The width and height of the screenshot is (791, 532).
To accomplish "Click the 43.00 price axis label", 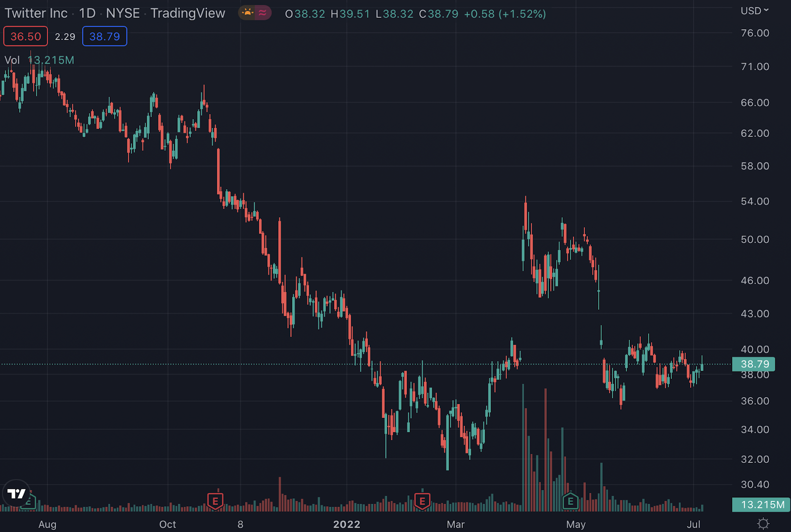I will pos(755,314).
